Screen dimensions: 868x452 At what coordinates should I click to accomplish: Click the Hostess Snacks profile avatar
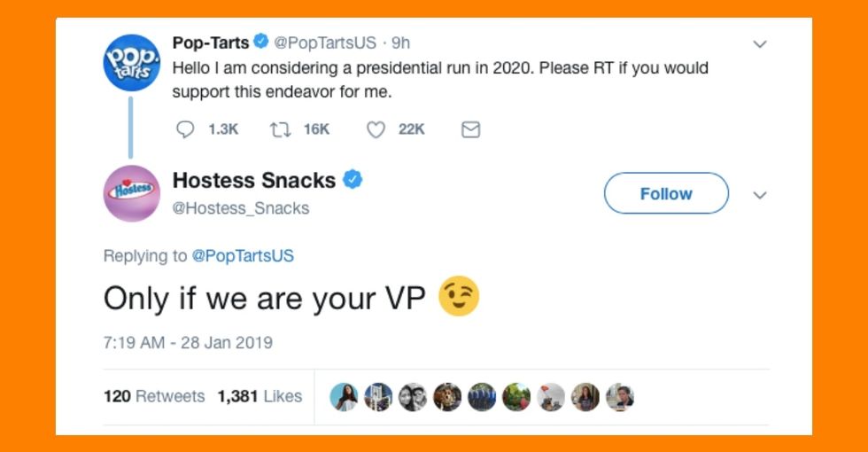coord(131,192)
